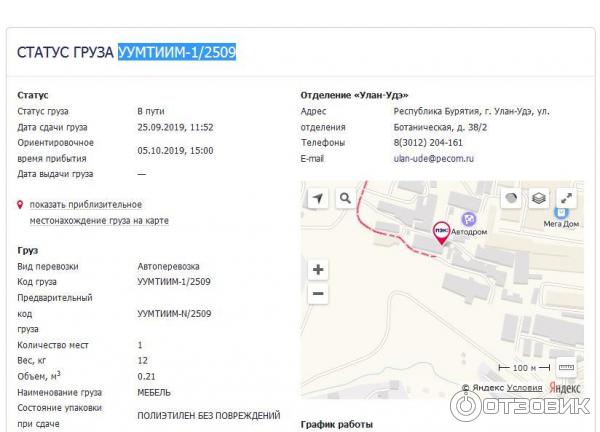
Task: Click the cargo code value in the Груз section
Action: pyautogui.click(x=173, y=282)
